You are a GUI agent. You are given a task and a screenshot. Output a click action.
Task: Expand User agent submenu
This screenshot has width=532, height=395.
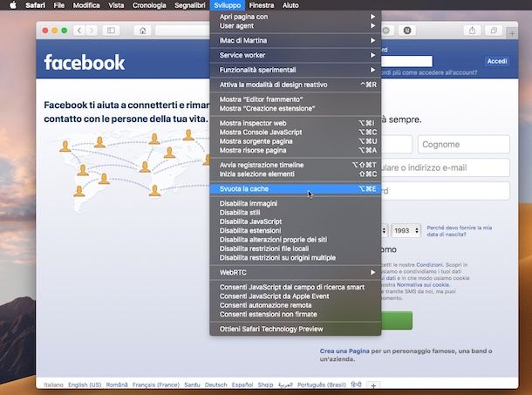pos(296,26)
